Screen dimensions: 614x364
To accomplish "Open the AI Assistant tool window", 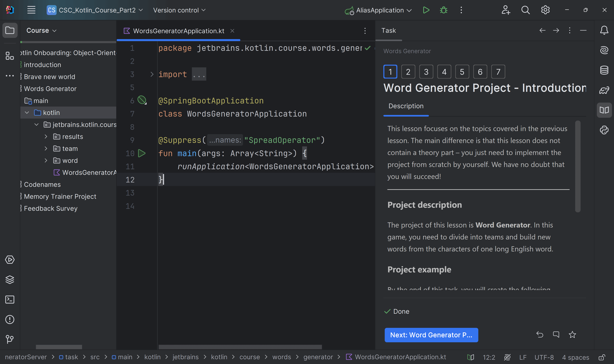I will [604, 50].
